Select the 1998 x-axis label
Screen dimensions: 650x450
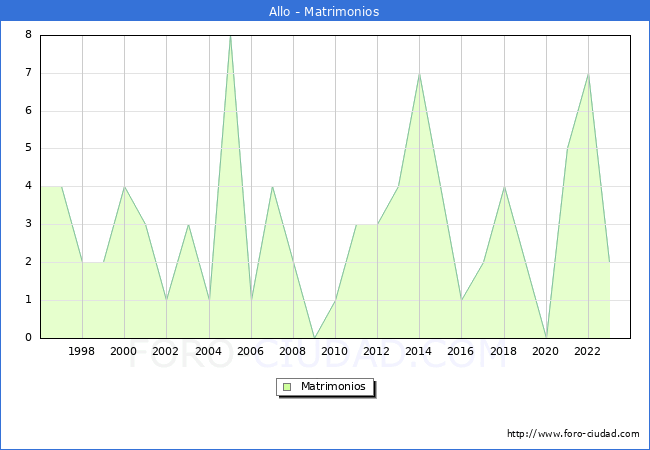coord(81,351)
